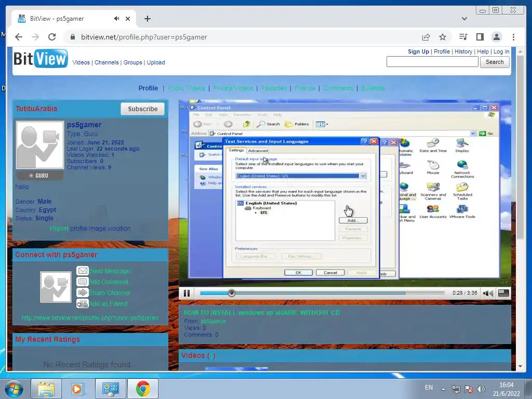This screenshot has width=532, height=399.
Task: Switch to the Private Videos tab
Action: pyautogui.click(x=233, y=88)
